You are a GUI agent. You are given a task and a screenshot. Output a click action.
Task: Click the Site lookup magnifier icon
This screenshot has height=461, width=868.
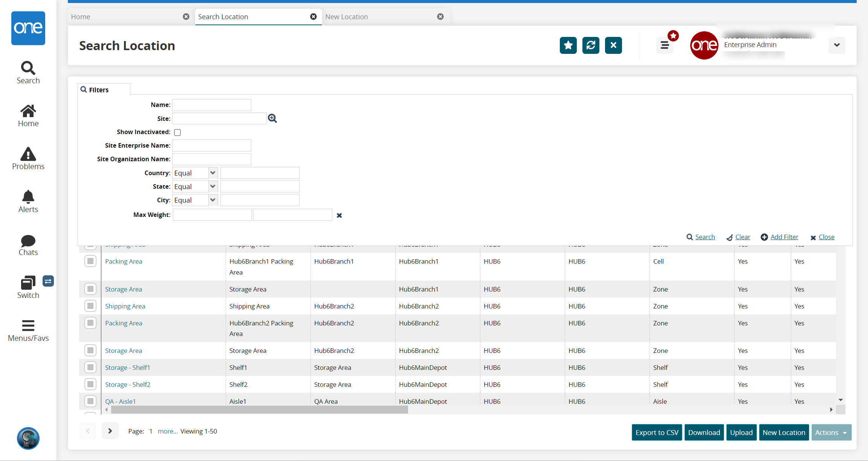[x=272, y=119]
